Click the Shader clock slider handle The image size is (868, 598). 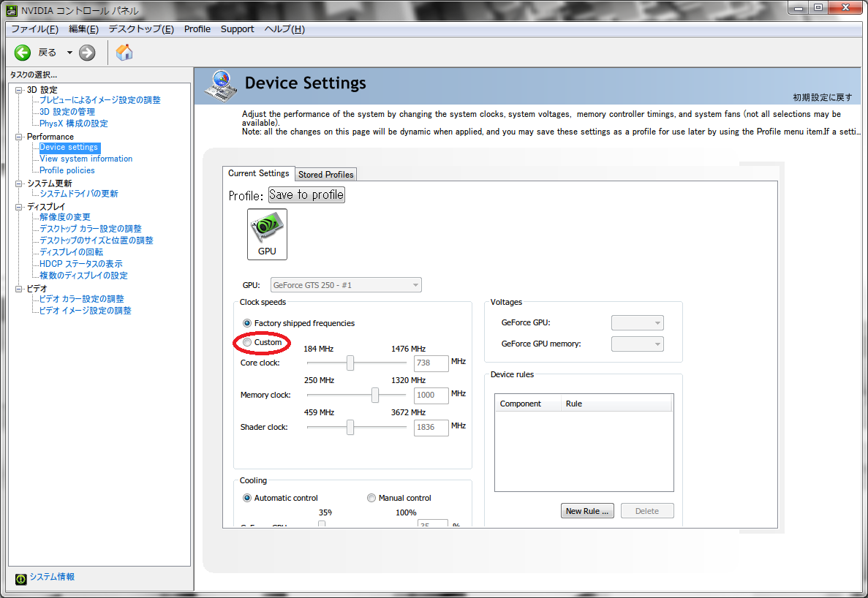pos(350,427)
